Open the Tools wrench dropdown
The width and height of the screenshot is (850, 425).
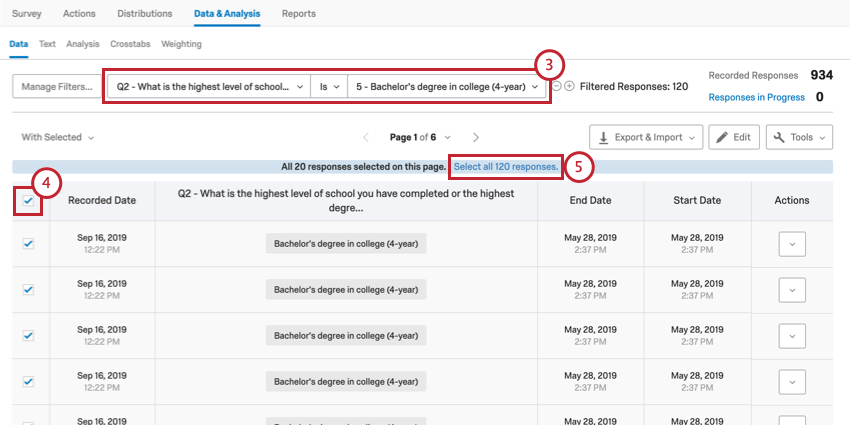(799, 137)
